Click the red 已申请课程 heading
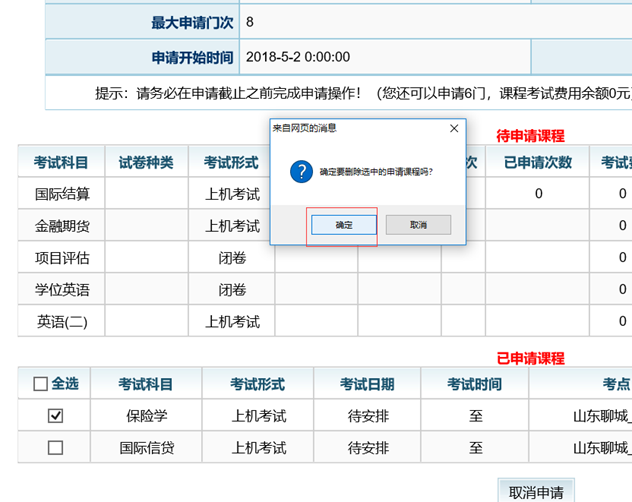Screen dimensions: 632x502 coord(530,358)
